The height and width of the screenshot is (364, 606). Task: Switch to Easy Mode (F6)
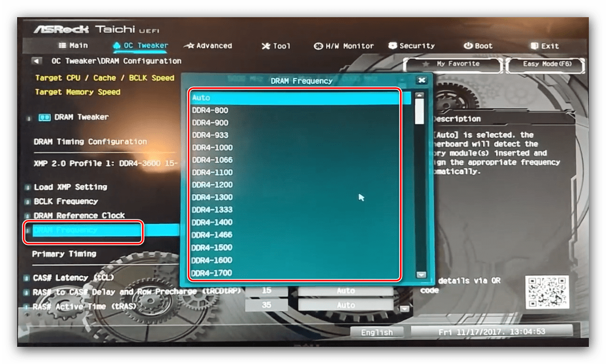547,64
